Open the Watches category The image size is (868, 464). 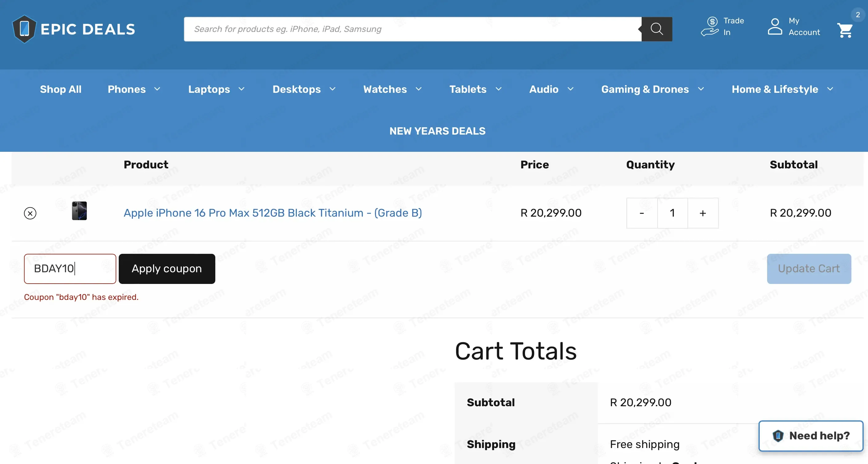click(x=385, y=89)
